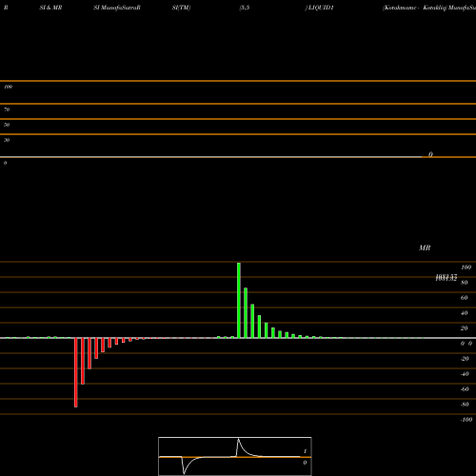The width and height of the screenshot is (476, 476).
Task: Open the mini overview chart thumbnail
Action: point(235,456)
